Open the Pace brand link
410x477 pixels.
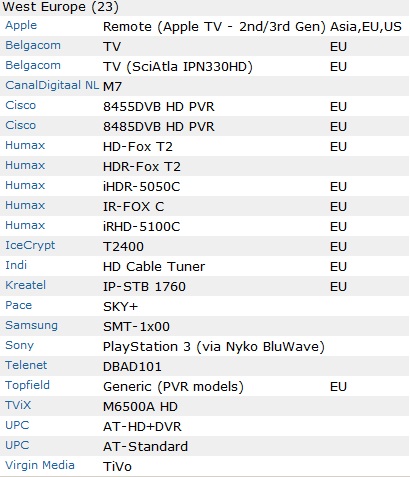coord(19,305)
